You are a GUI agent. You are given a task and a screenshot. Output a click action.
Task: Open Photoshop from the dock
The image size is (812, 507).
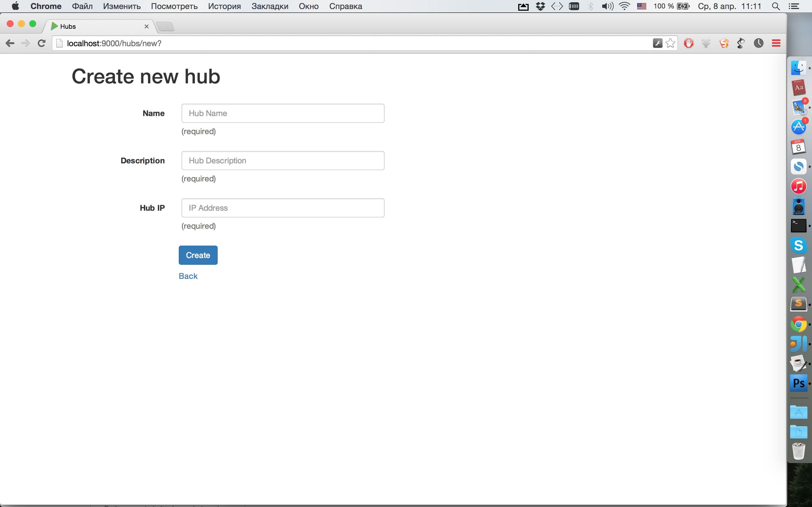click(x=798, y=383)
